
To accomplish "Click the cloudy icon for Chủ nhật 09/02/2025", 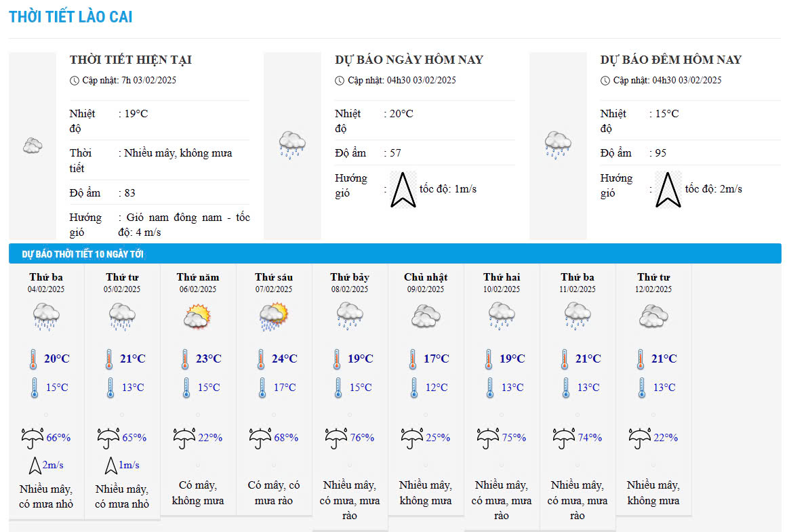I will click(x=426, y=316).
